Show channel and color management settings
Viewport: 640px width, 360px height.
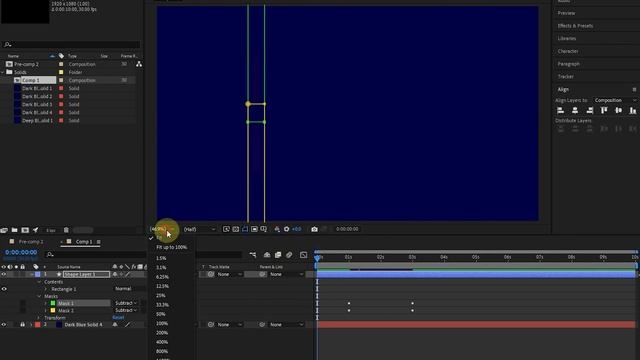point(277,229)
